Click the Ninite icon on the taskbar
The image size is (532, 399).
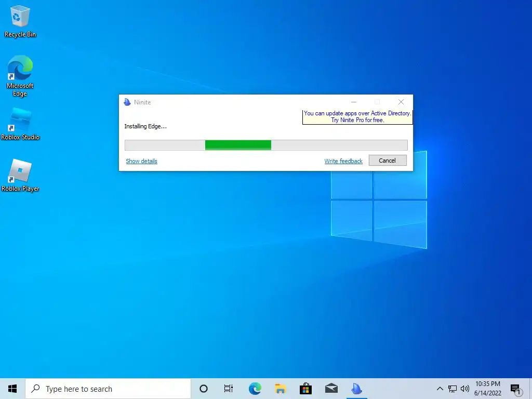tap(356, 389)
